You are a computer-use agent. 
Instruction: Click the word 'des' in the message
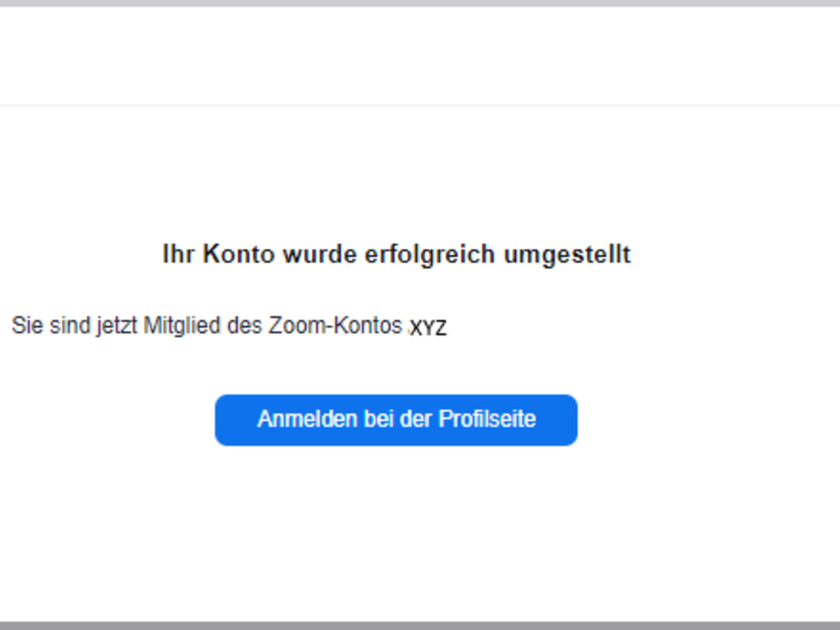pos(245,326)
